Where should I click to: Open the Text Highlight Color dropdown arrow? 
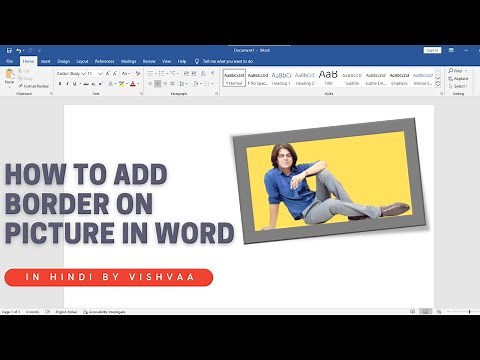coord(127,84)
